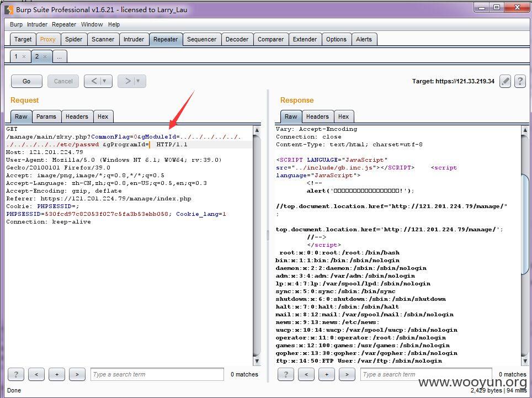Click the request search help icon
Image resolution: width=532 pixels, height=398 pixels.
pyautogui.click(x=15, y=375)
